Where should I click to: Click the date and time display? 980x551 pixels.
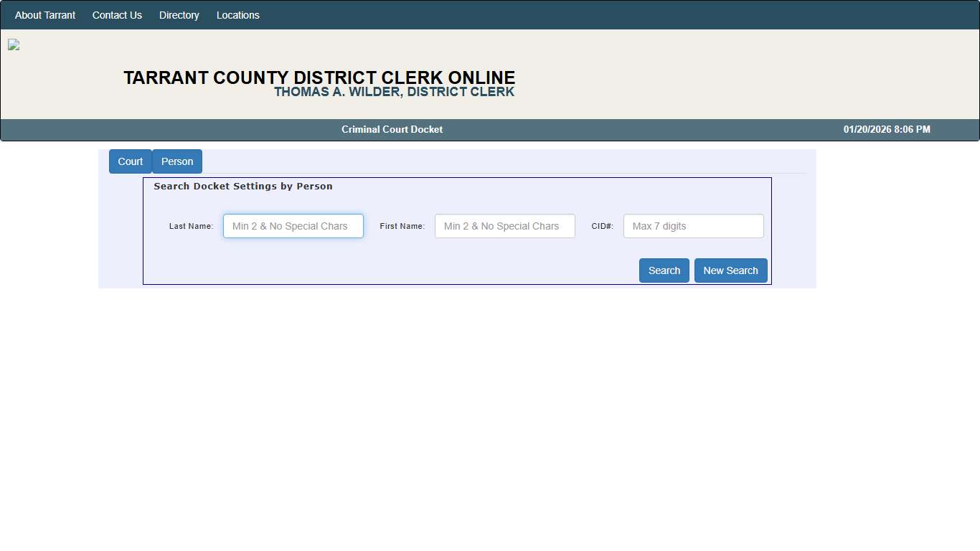[x=886, y=129]
